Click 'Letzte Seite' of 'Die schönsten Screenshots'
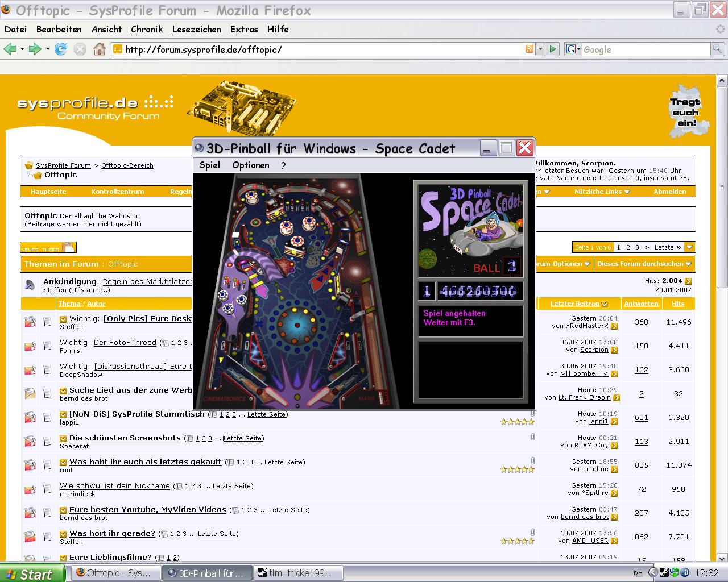 tap(242, 438)
